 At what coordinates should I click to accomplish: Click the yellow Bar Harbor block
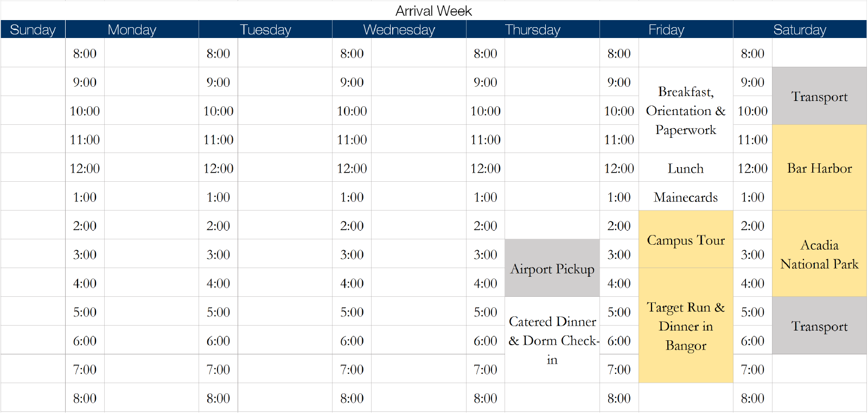[819, 168]
